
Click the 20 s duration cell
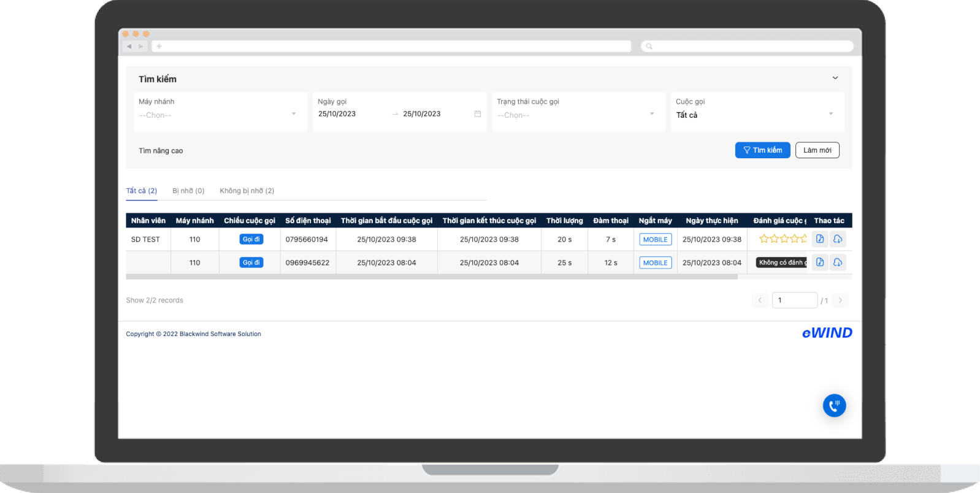(565, 240)
